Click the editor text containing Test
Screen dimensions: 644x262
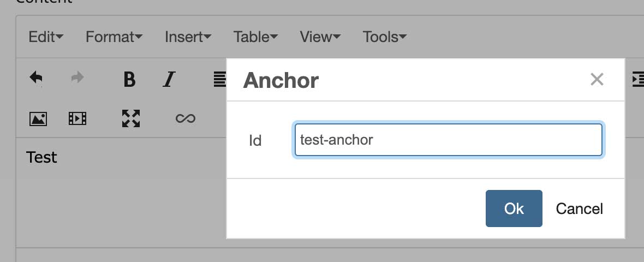(x=42, y=158)
